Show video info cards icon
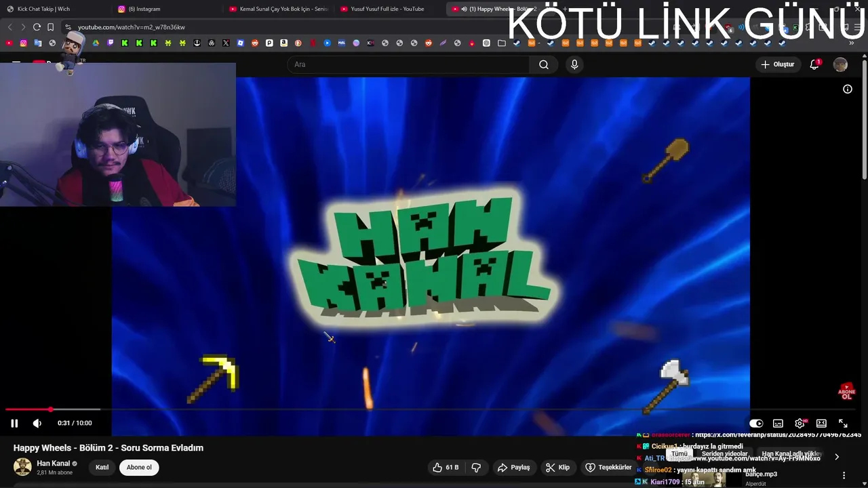This screenshot has height=488, width=868. tap(847, 89)
